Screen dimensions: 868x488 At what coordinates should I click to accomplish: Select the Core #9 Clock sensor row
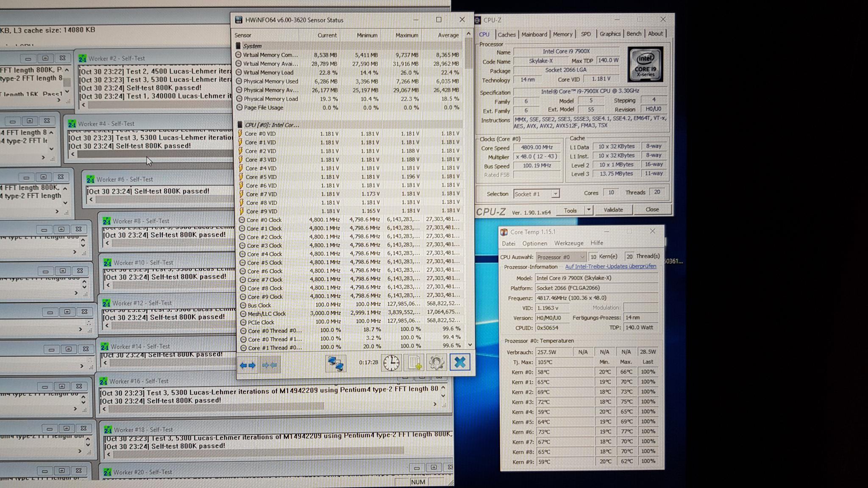pos(350,297)
